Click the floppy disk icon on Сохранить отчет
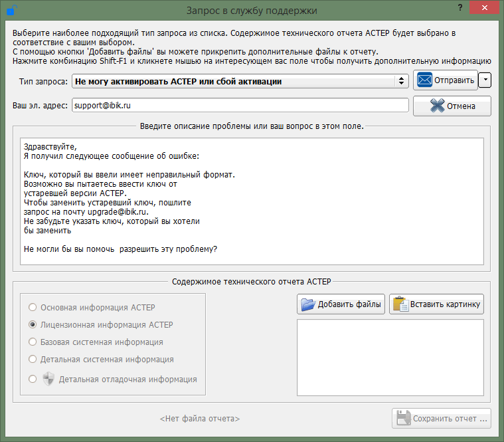The width and height of the screenshot is (504, 442). click(403, 418)
